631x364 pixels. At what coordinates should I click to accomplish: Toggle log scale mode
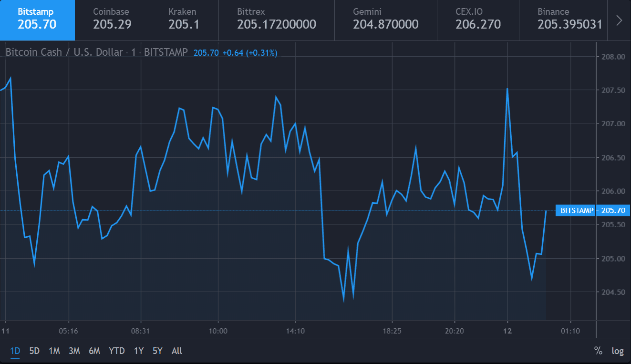click(618, 351)
